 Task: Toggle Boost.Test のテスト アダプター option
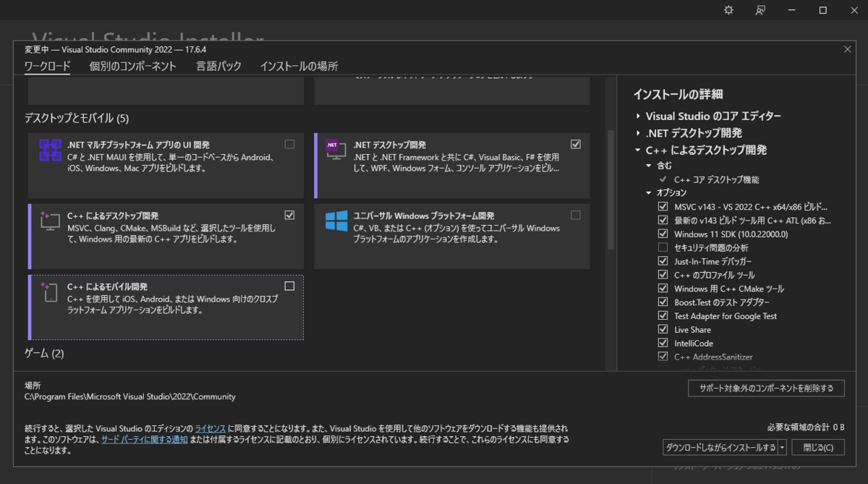[x=663, y=302]
